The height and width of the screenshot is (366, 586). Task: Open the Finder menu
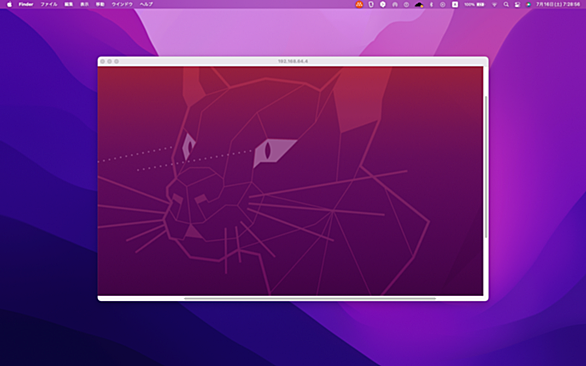click(x=26, y=4)
